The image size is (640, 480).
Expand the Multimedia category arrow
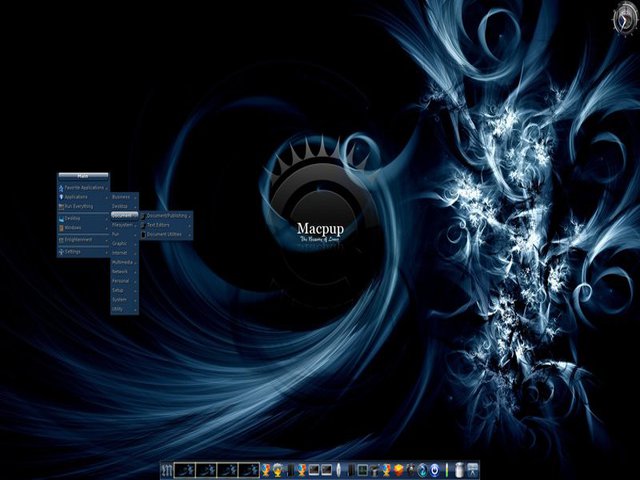coord(135,263)
